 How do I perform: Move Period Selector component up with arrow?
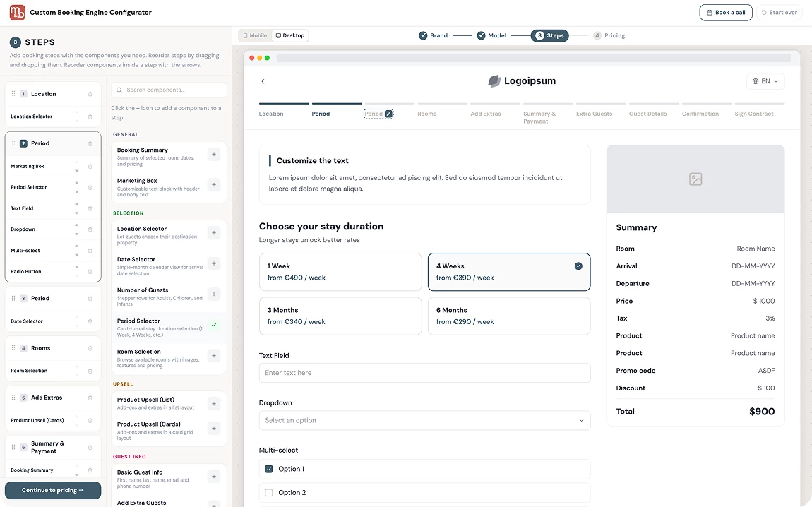click(x=77, y=183)
